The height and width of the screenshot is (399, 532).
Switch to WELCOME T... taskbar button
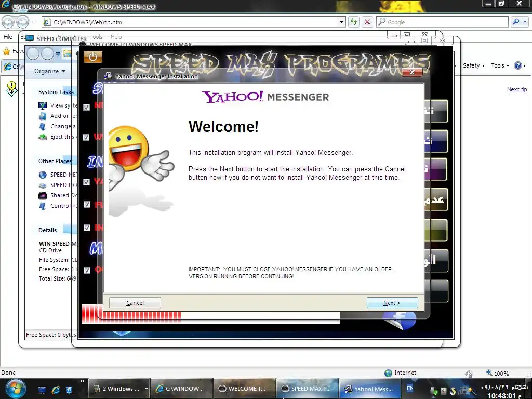(x=245, y=389)
